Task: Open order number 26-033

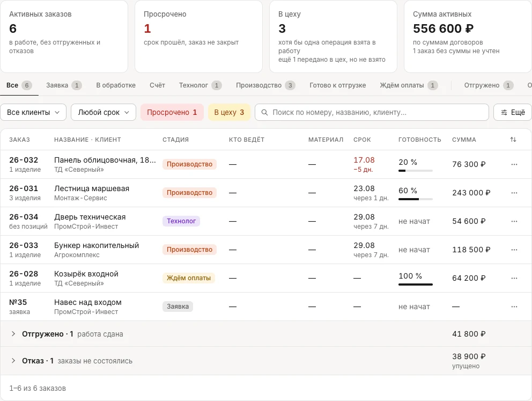Action: tap(24, 245)
